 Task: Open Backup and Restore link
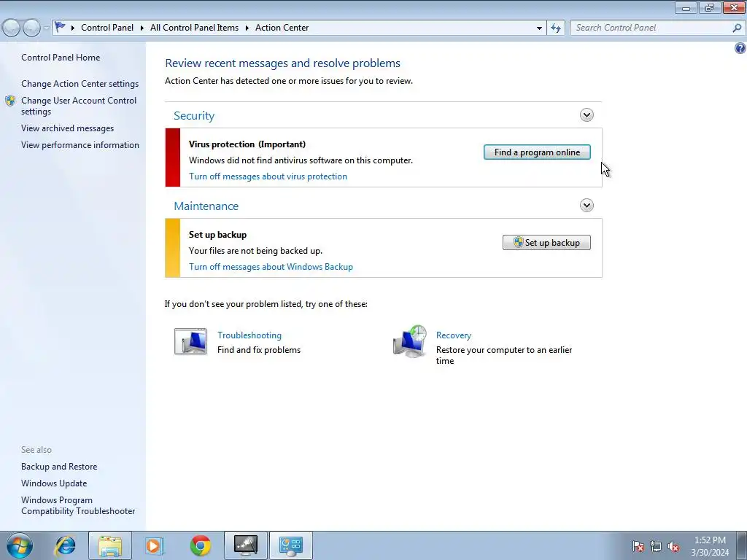[x=59, y=467]
